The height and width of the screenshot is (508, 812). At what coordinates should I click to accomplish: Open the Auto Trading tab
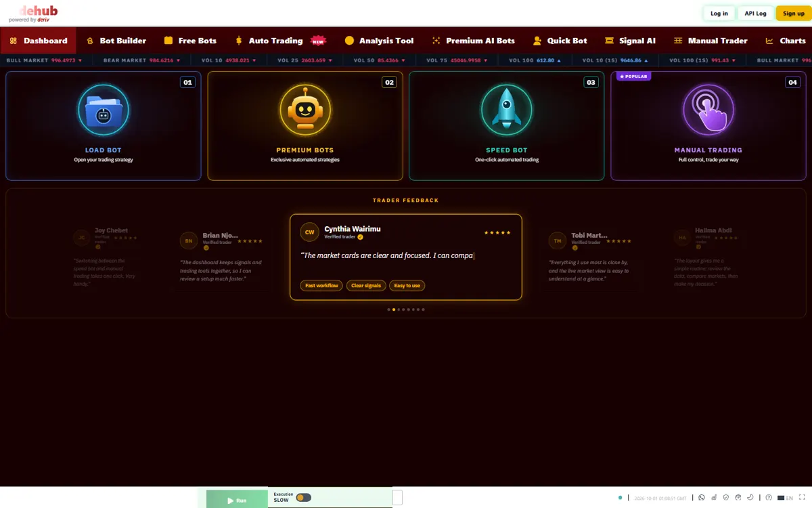[280, 41]
